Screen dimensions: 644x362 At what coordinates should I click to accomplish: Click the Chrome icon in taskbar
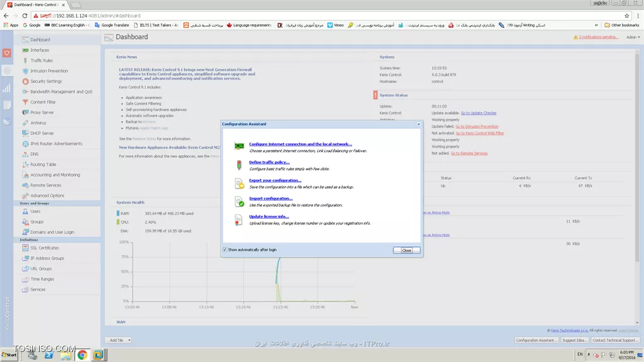tap(82, 355)
